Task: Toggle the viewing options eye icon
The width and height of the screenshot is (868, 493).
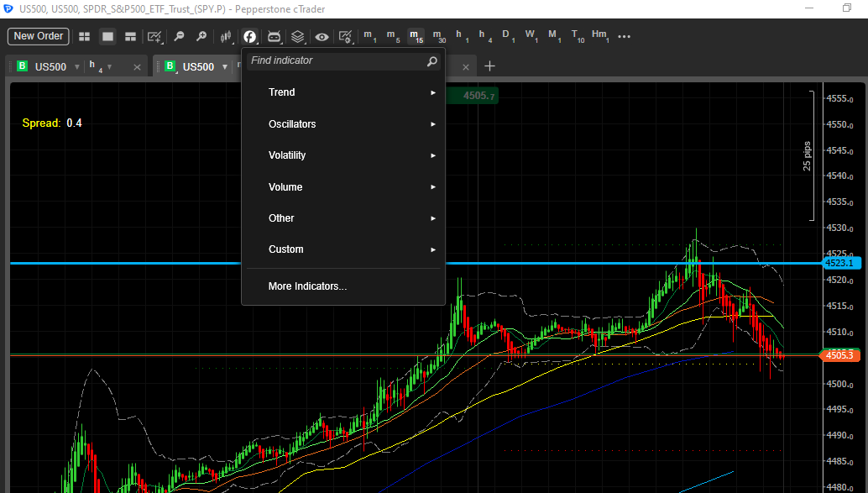Action: pyautogui.click(x=322, y=37)
